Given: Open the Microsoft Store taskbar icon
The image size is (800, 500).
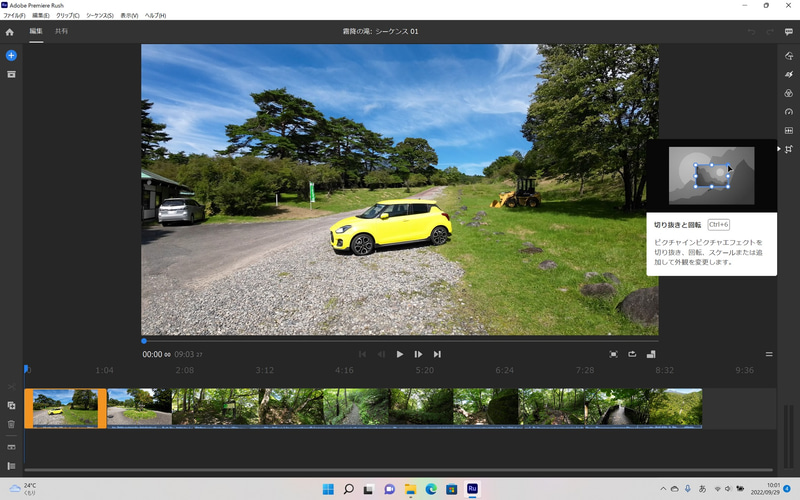Looking at the screenshot, I should [x=451, y=489].
